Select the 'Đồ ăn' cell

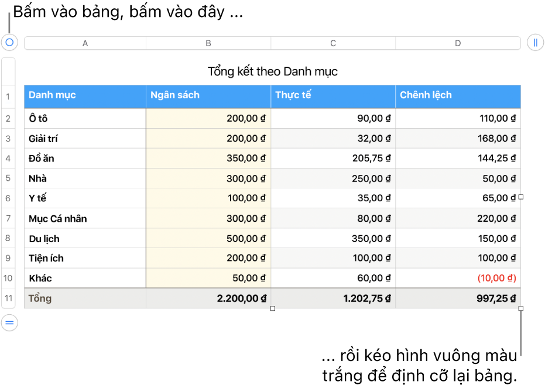pos(85,159)
